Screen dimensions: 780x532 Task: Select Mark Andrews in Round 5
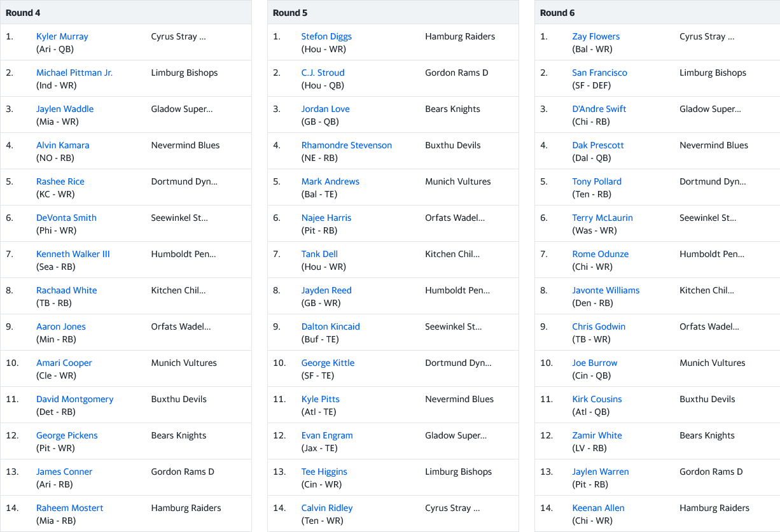point(330,181)
